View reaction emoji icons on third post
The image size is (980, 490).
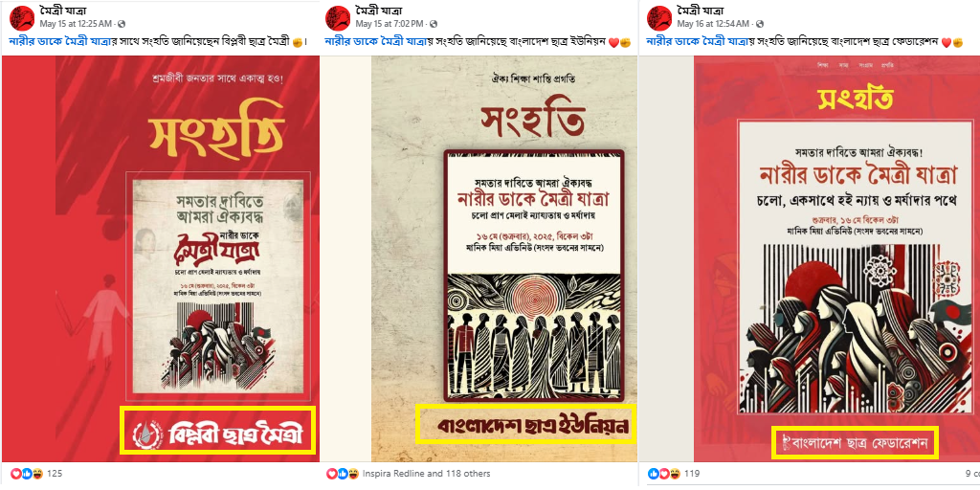pos(664,474)
